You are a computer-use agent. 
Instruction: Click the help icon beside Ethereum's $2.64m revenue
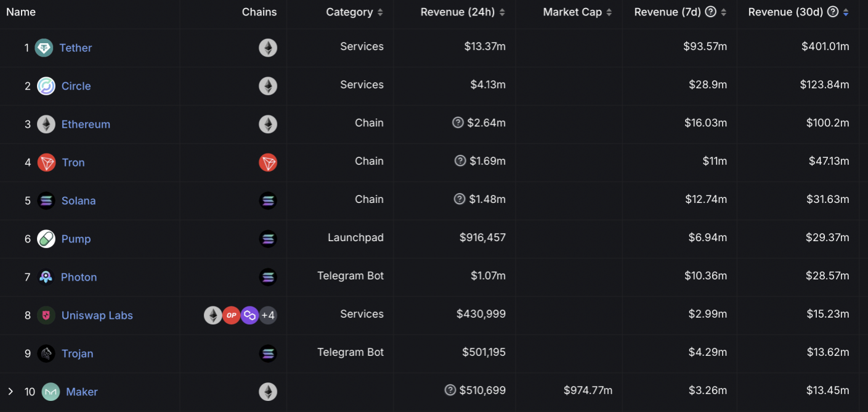pos(458,123)
